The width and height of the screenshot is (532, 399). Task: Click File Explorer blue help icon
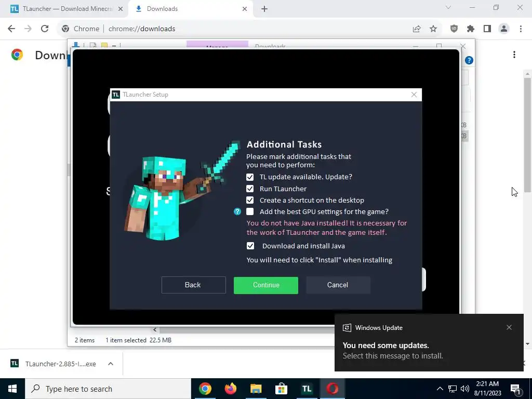(469, 60)
